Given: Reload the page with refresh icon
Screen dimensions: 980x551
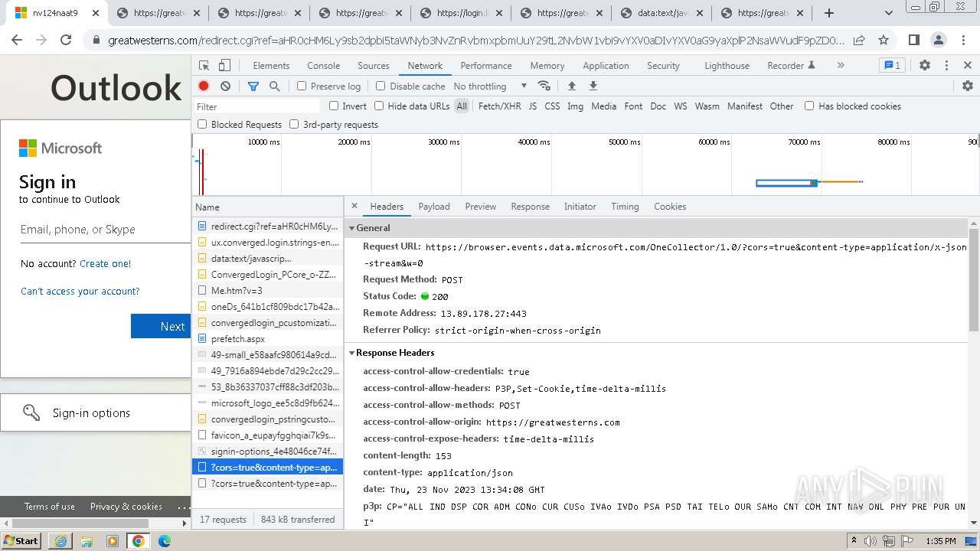Looking at the screenshot, I should [66, 41].
